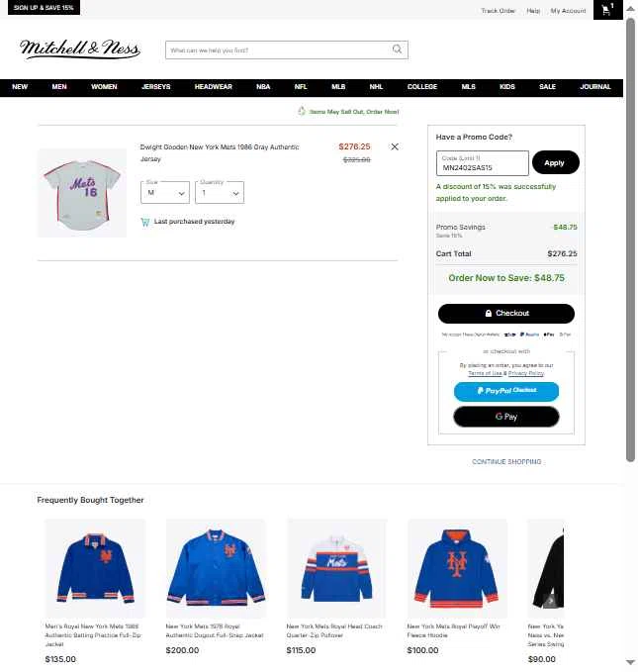Click the page vertical scrollbar
638x672 pixels.
point(630,240)
